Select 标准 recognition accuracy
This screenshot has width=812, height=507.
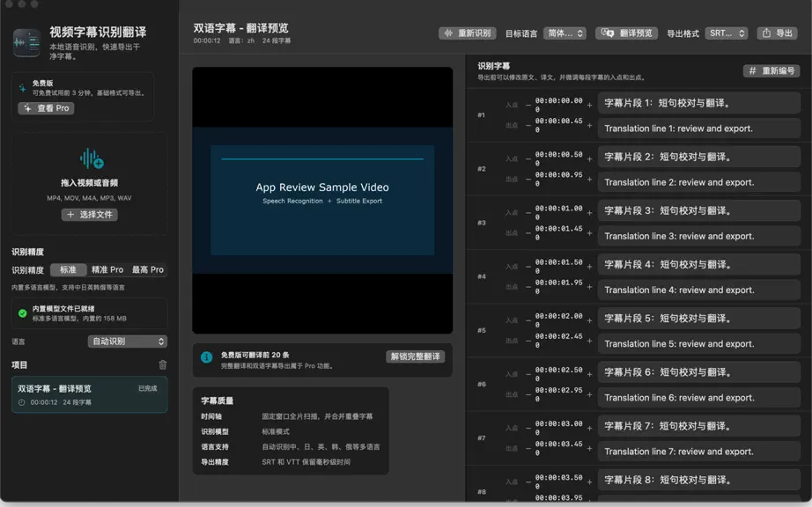[x=68, y=269]
